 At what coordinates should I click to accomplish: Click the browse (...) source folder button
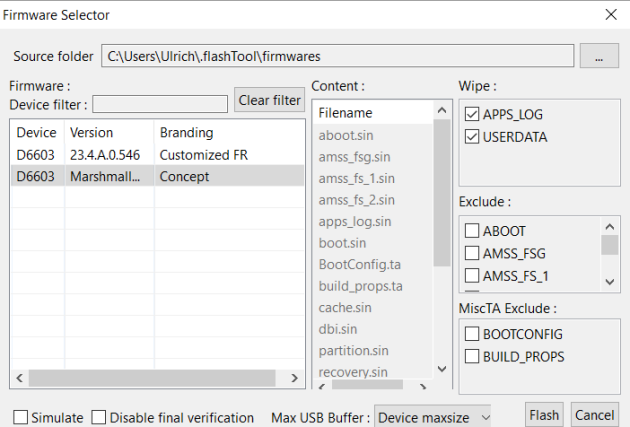click(x=599, y=57)
